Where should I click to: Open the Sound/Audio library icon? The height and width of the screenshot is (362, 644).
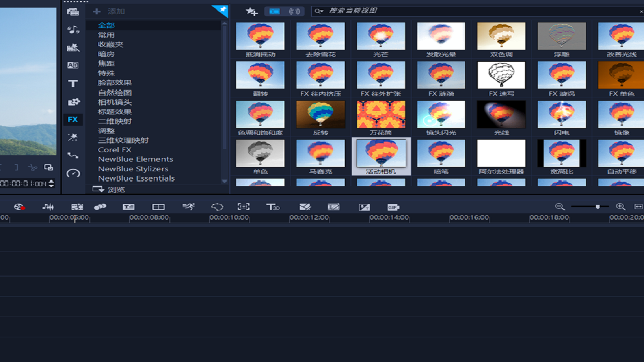73,30
